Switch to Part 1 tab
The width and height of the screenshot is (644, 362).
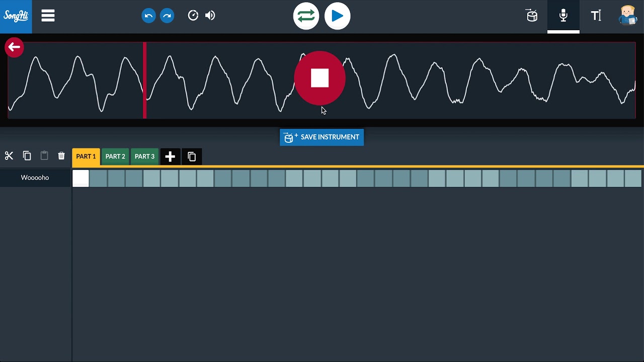tap(86, 156)
